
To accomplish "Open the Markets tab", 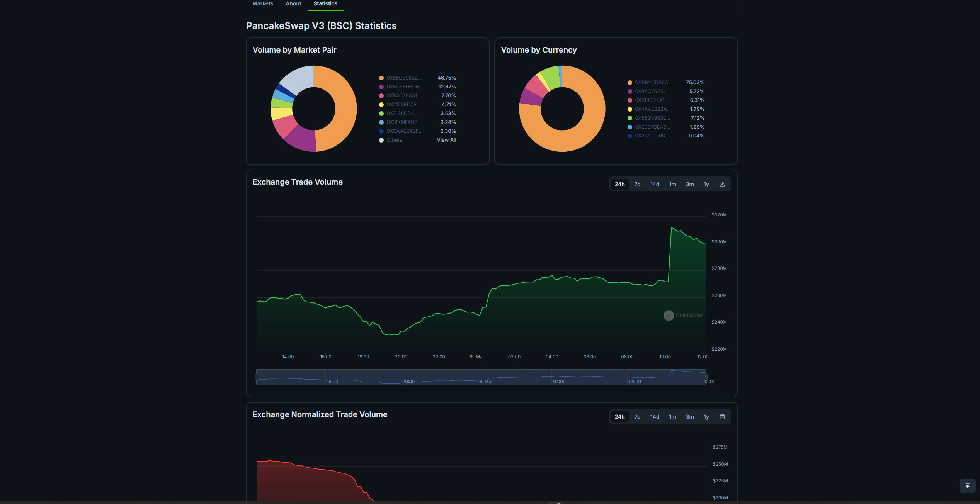I will [x=263, y=3].
